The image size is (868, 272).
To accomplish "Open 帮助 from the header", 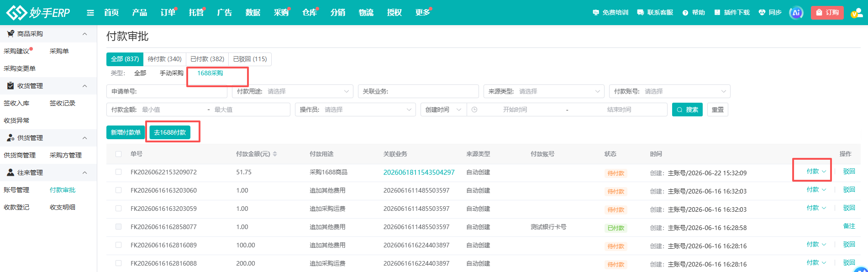I will [694, 12].
